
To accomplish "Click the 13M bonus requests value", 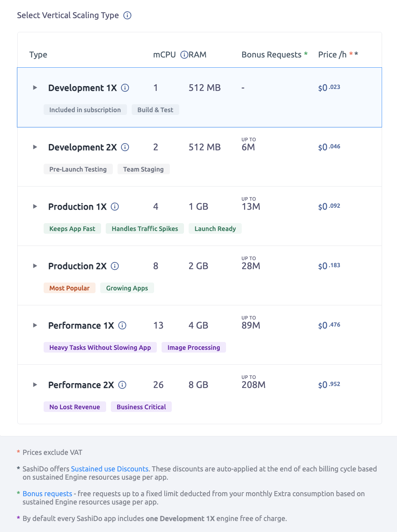I will [x=251, y=207].
